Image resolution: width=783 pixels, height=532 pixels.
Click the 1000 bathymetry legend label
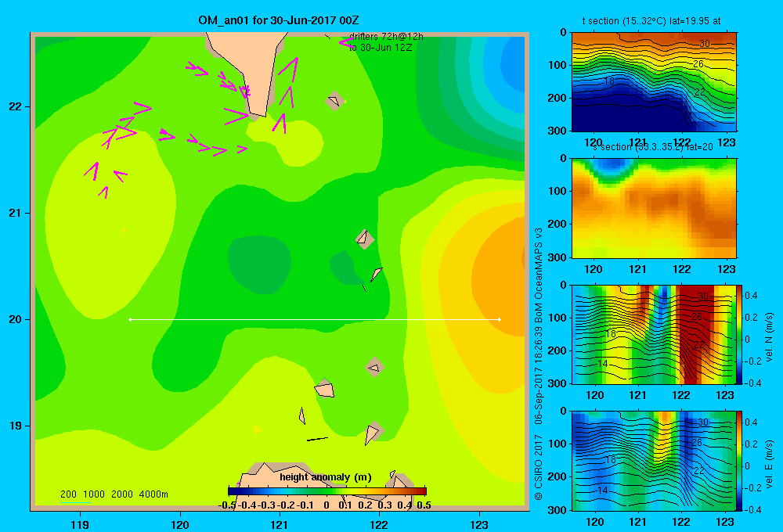[94, 494]
